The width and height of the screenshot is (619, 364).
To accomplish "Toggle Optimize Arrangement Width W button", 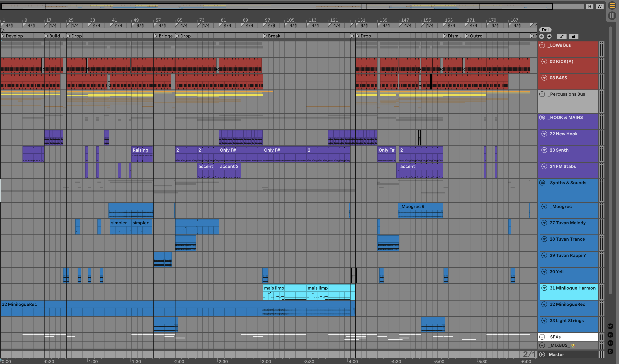I will 600,6.
